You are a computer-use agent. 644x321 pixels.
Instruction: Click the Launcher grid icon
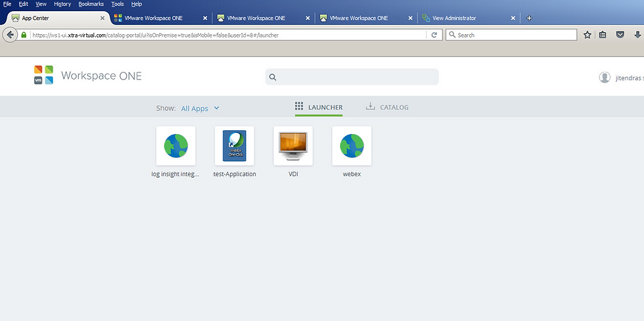coord(299,107)
